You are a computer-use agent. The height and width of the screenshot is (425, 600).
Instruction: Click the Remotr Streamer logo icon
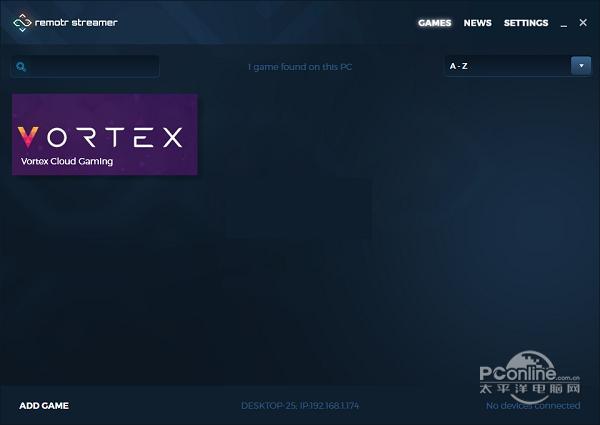click(x=22, y=23)
